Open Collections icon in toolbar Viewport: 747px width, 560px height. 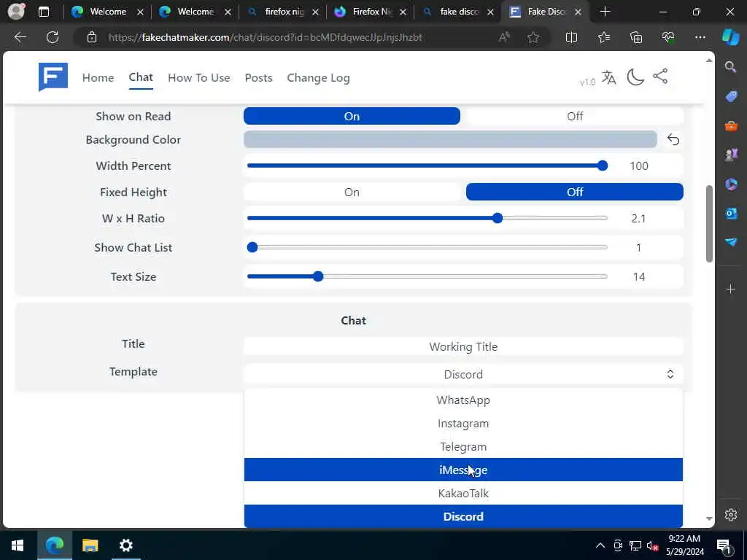pos(636,37)
